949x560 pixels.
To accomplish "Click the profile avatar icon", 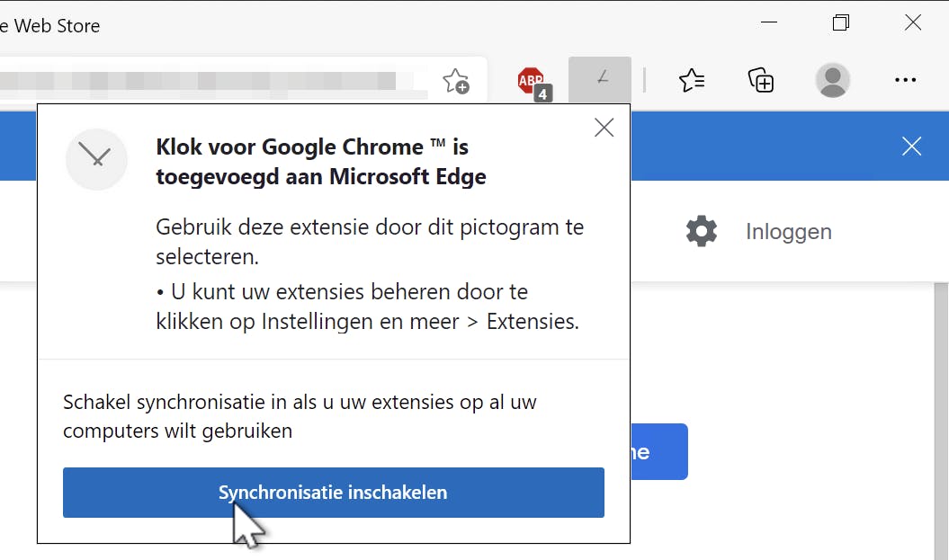I will [x=832, y=81].
